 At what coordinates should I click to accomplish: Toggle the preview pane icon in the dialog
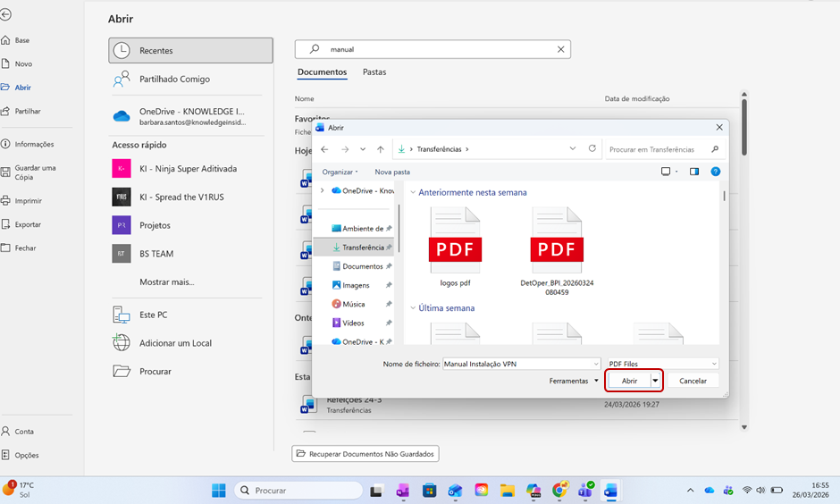pyautogui.click(x=694, y=172)
